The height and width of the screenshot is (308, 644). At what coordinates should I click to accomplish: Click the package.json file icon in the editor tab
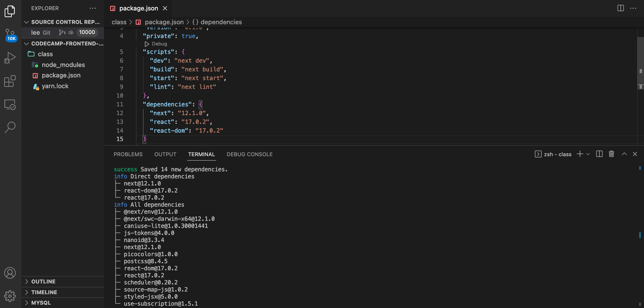[x=113, y=8]
